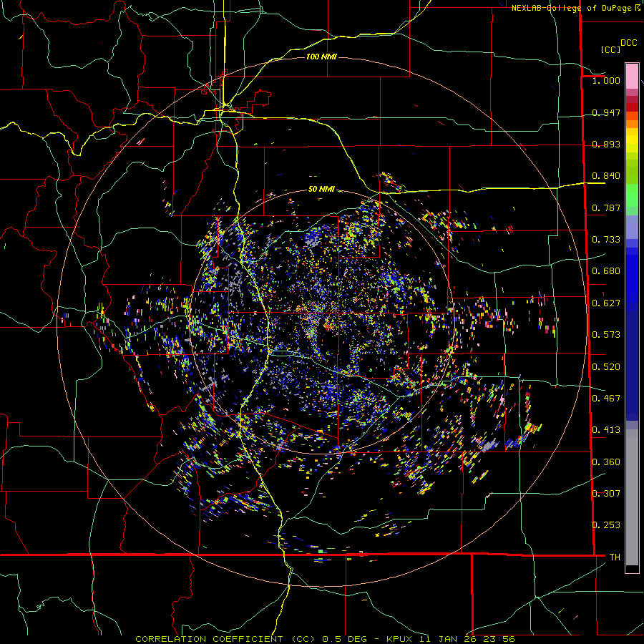Click the 0.893 scale value
Viewport: 644px width, 644px height.
point(606,144)
